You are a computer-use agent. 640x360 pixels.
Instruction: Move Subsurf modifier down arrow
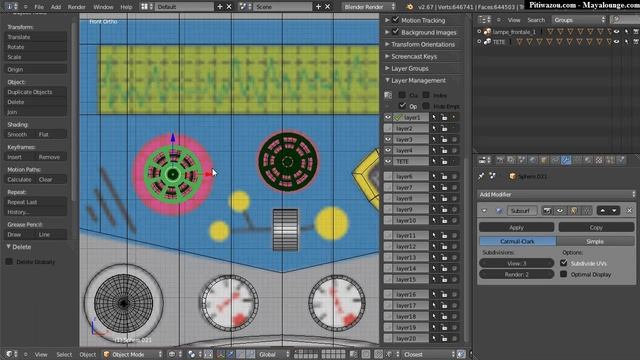[x=614, y=211]
